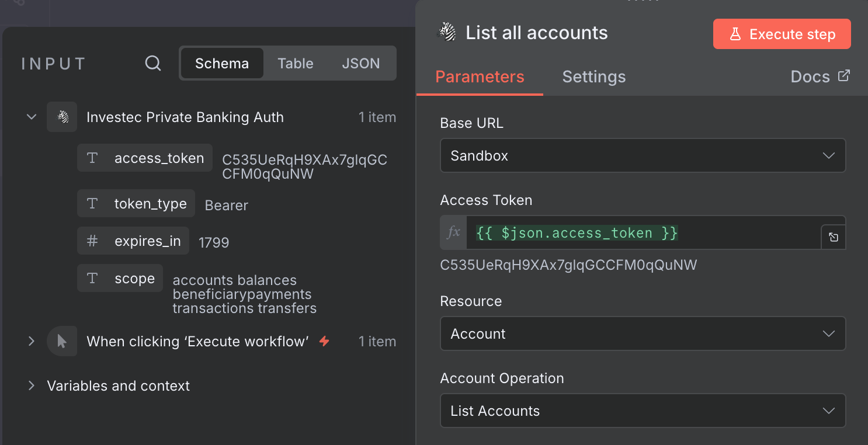Select the scope field pill
868x445 pixels.
click(120, 279)
